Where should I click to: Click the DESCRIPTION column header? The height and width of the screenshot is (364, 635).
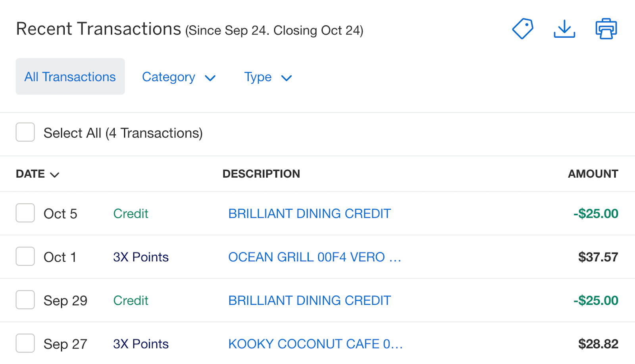pos(261,174)
